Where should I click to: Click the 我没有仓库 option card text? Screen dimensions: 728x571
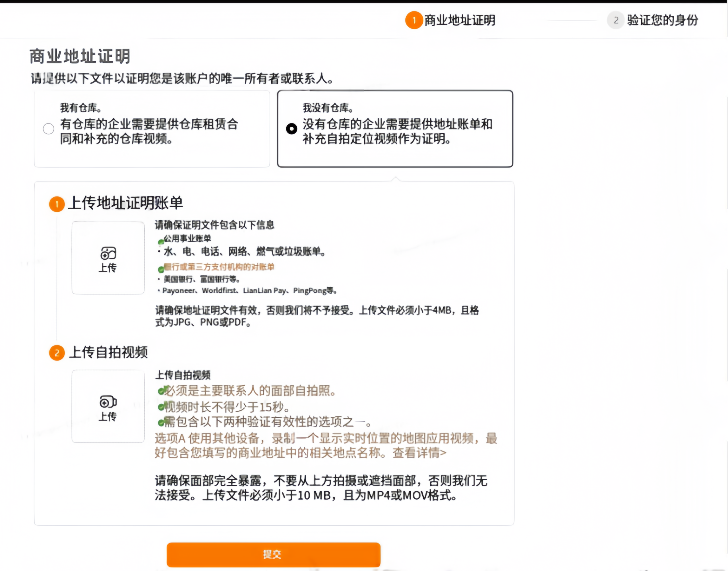click(397, 131)
